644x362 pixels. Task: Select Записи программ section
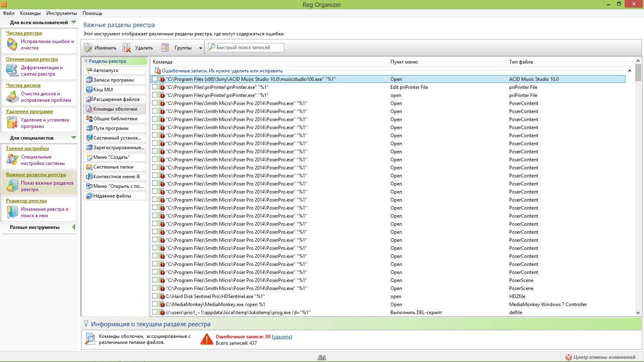pos(115,80)
